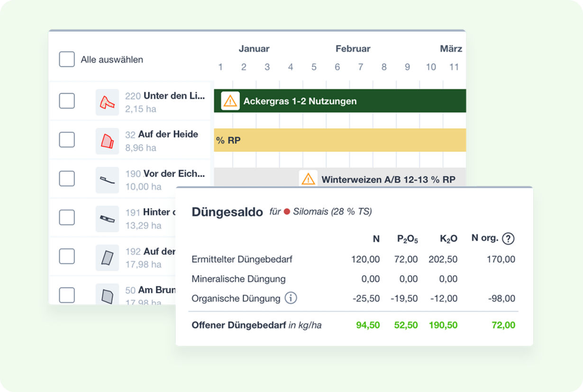Check the box for field 192 Auf der
The width and height of the screenshot is (583, 392).
tap(67, 256)
